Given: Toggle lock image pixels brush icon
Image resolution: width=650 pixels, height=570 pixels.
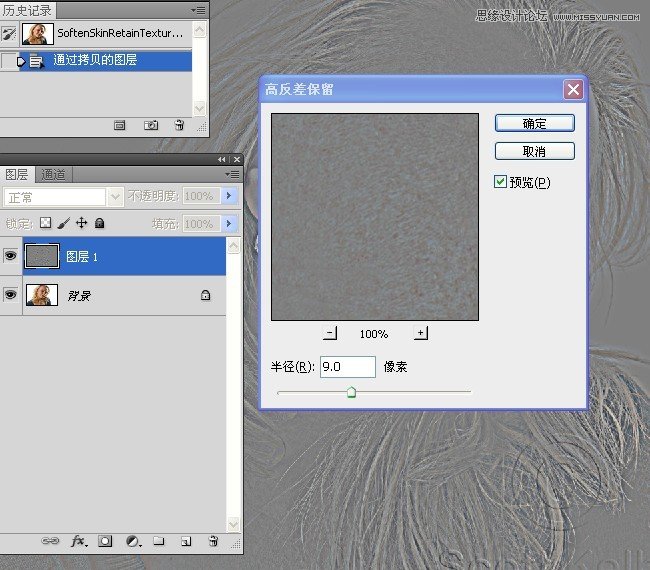Looking at the screenshot, I should [63, 223].
